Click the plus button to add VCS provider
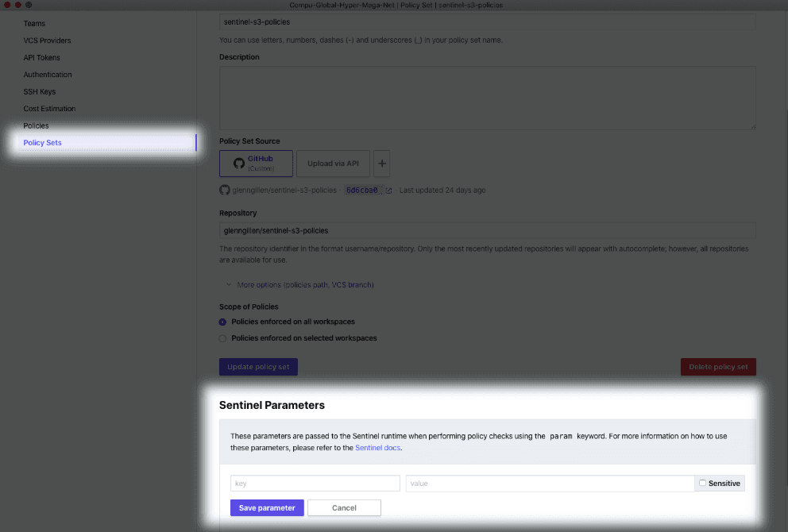Screen dimensions: 788x532 pos(381,164)
